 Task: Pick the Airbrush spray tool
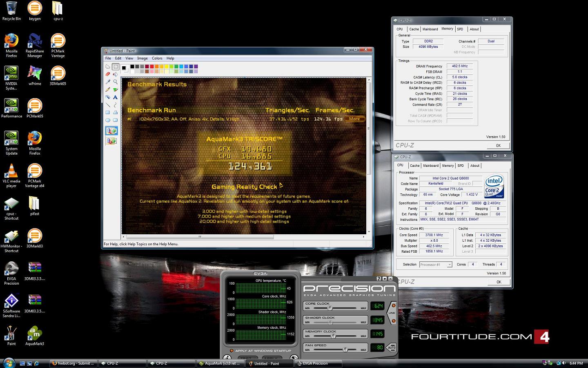[x=108, y=97]
